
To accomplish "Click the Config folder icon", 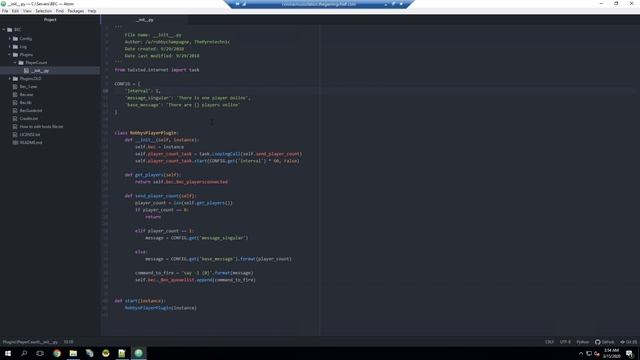I will (16, 38).
